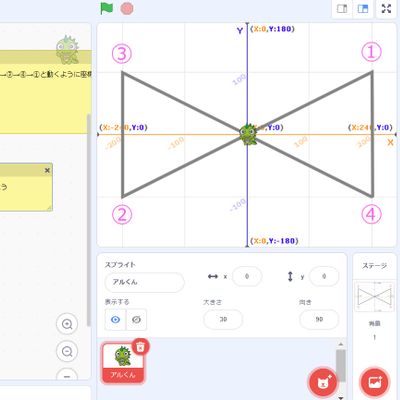The width and height of the screenshot is (400, 400).
Task: Hide the sprite with crossed-eye icon
Action: tap(136, 320)
